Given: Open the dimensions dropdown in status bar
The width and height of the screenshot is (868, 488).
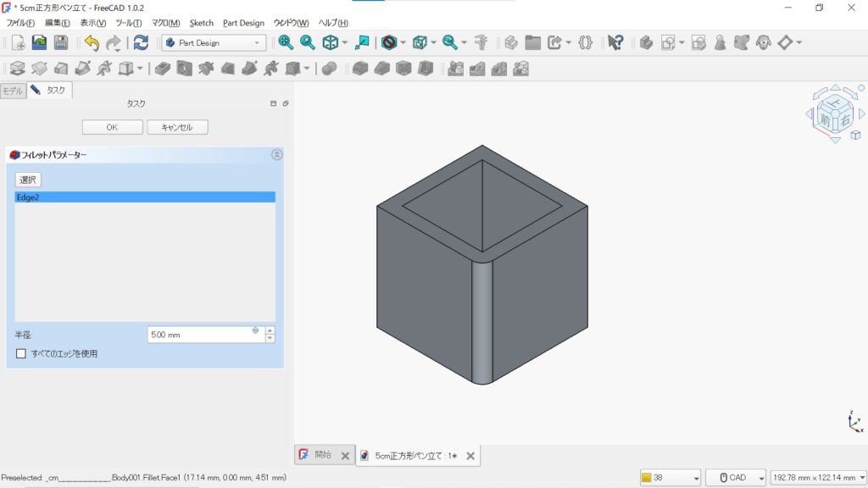Looking at the screenshot, I should (x=818, y=478).
